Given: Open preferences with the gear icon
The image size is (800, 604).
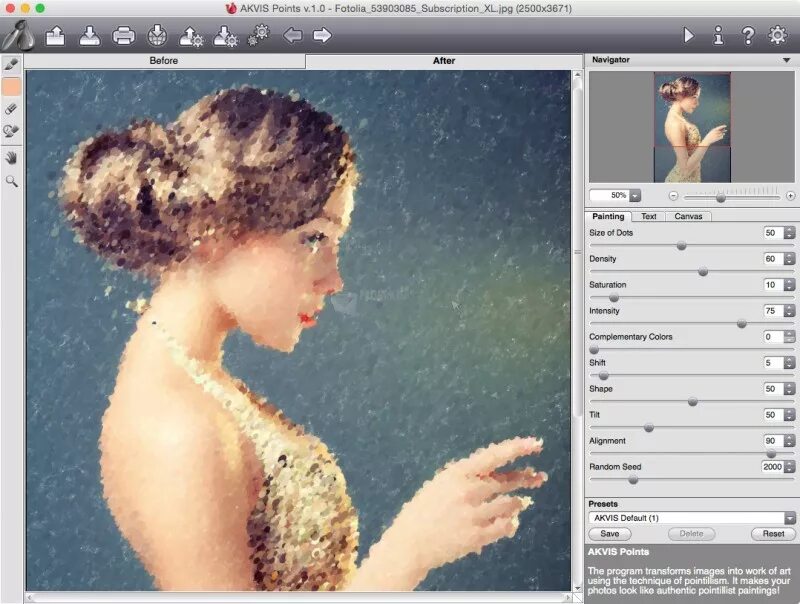Looking at the screenshot, I should (778, 35).
